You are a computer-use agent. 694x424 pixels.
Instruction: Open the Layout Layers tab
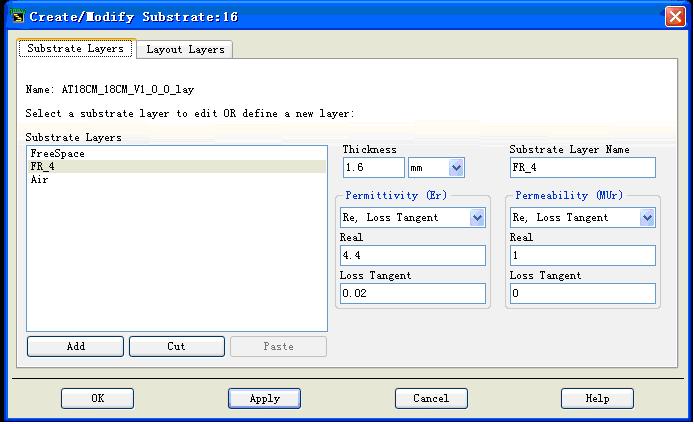pyautogui.click(x=185, y=50)
